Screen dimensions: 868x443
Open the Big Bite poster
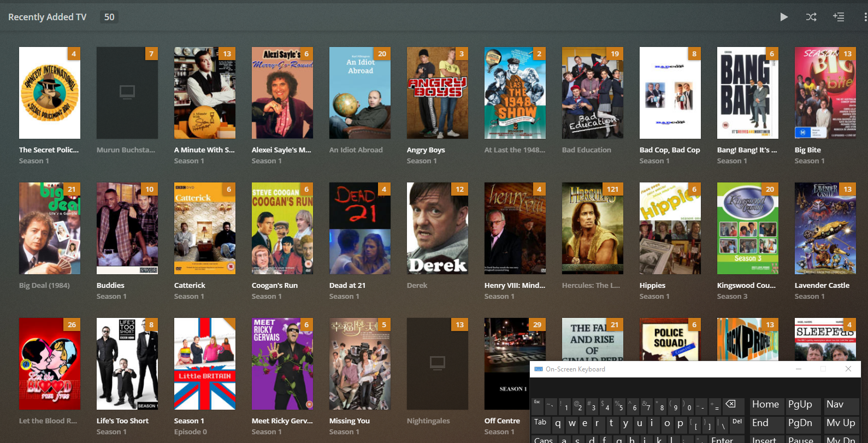coord(825,93)
